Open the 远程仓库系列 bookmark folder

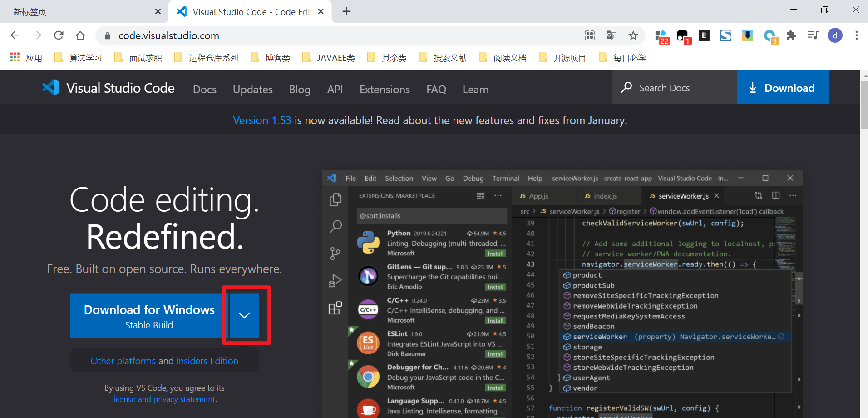pos(206,58)
